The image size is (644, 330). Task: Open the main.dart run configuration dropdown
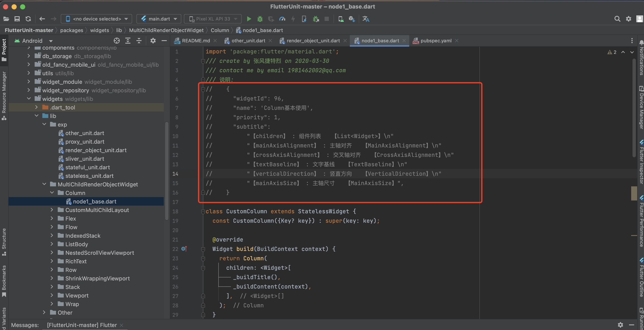click(159, 19)
